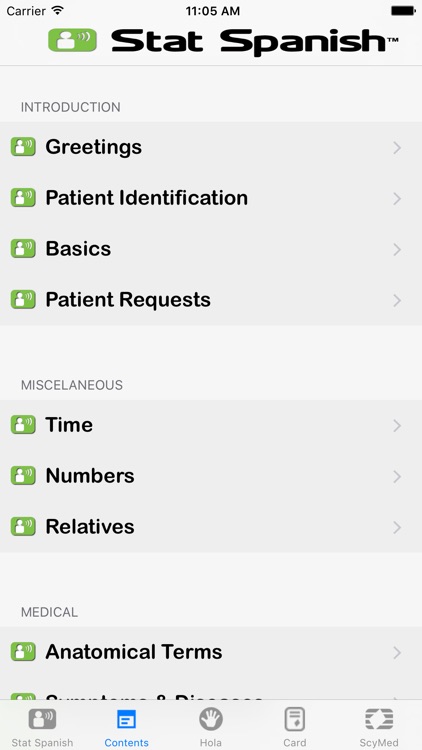Screen dimensions: 422x750
Task: Open the Basics category
Action: coord(211,249)
